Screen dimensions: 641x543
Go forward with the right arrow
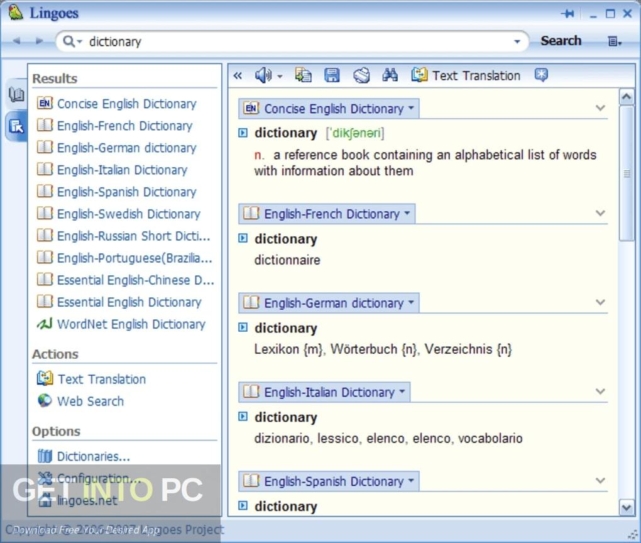point(39,41)
